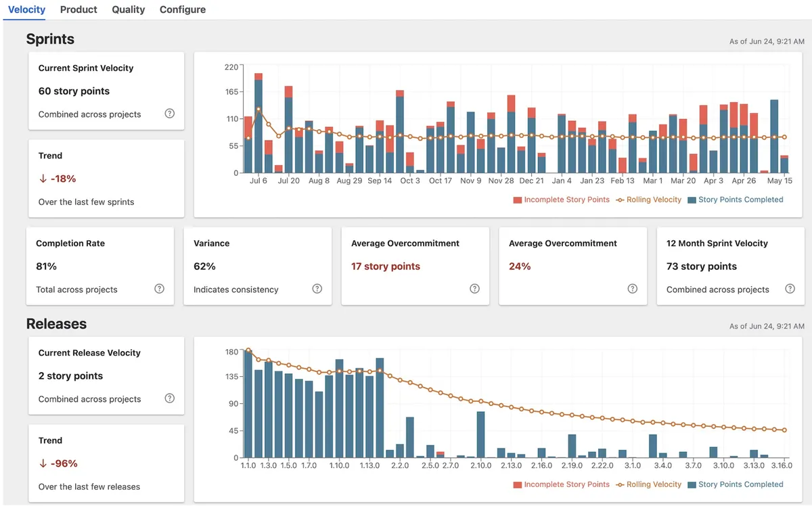Click the -96% release trend value
Screen dimensions: 812x506
pyautogui.click(x=58, y=464)
